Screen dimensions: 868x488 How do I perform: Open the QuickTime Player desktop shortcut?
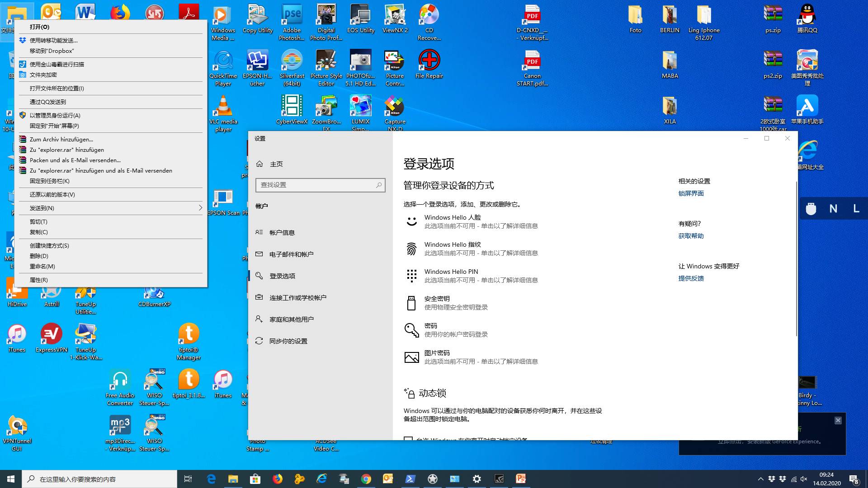223,68
